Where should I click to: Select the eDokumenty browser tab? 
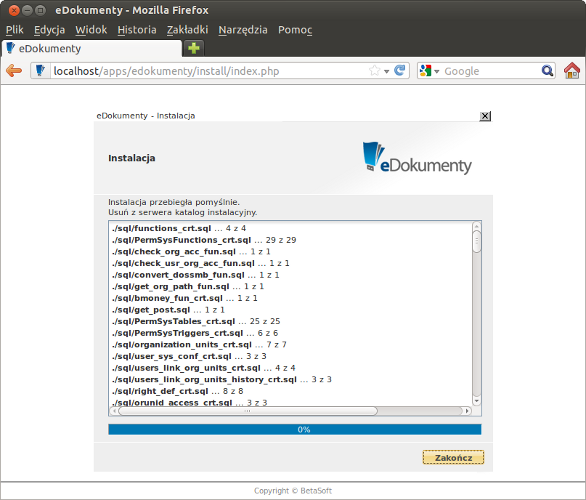92,49
